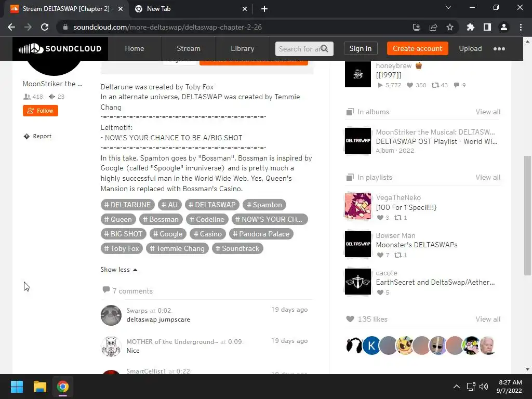Open the three-dot more menu in header

499,49
